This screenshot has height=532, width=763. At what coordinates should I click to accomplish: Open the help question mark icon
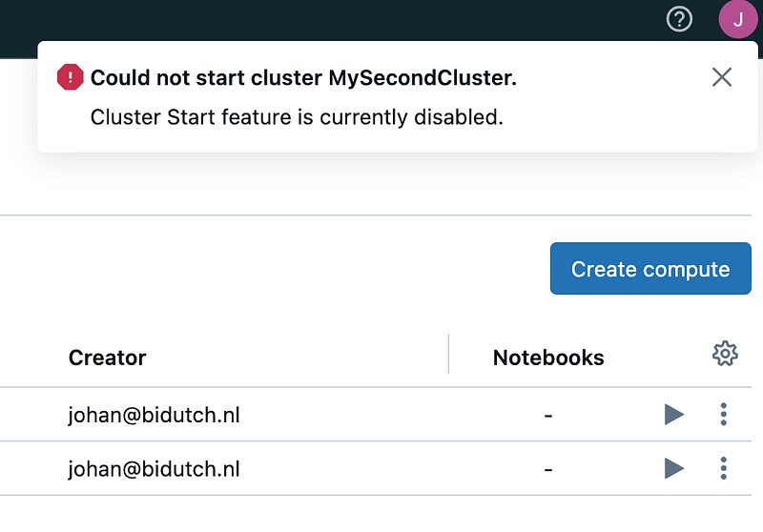pyautogui.click(x=679, y=19)
